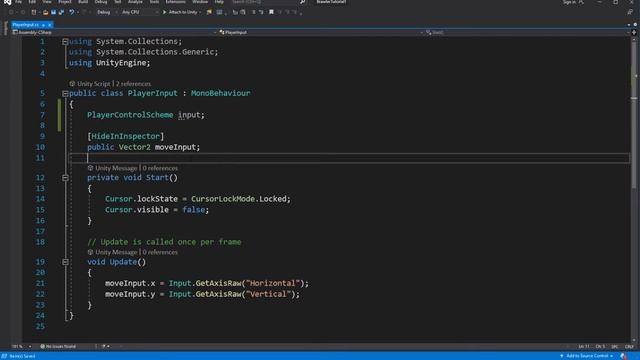Viewport: 640px width, 360px height.
Task: Click '0 references' above Update method
Action: click(x=160, y=252)
